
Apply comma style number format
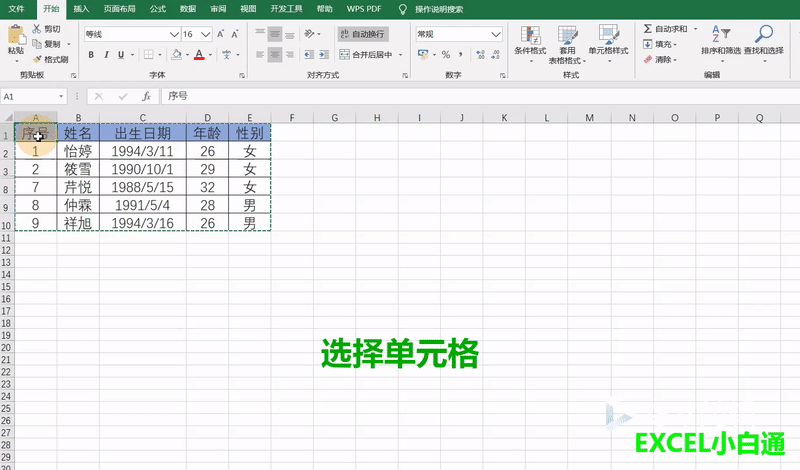click(x=460, y=55)
